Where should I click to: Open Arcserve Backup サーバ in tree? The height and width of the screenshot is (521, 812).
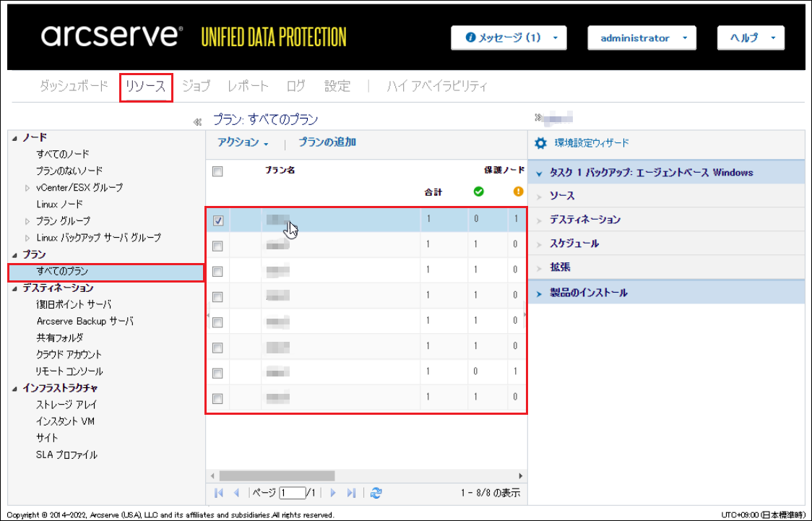85,322
